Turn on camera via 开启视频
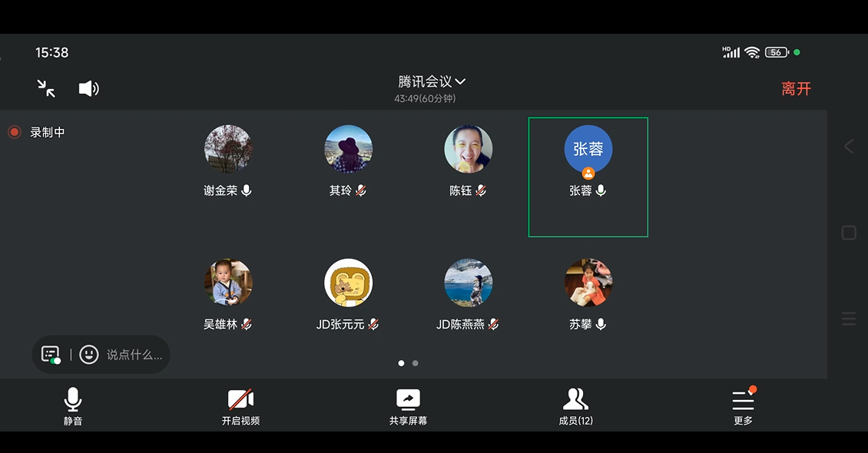Viewport: 868px width, 453px height. tap(240, 406)
